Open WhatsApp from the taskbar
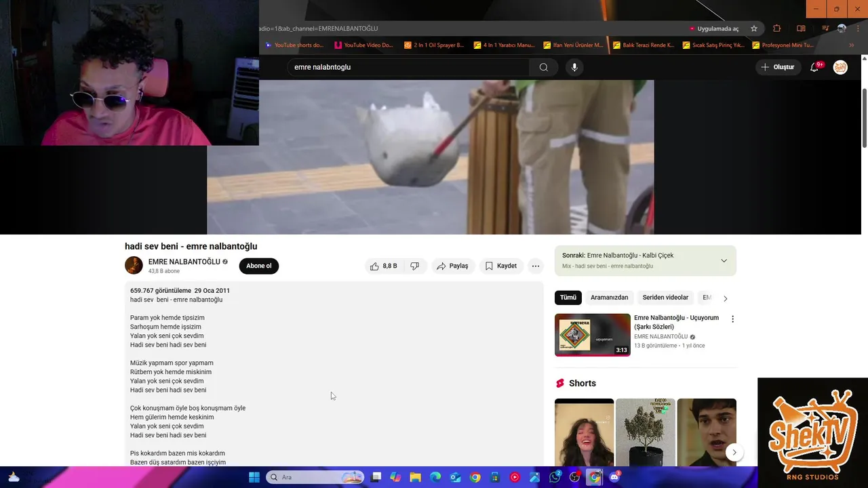This screenshot has width=868, height=488. click(x=555, y=477)
